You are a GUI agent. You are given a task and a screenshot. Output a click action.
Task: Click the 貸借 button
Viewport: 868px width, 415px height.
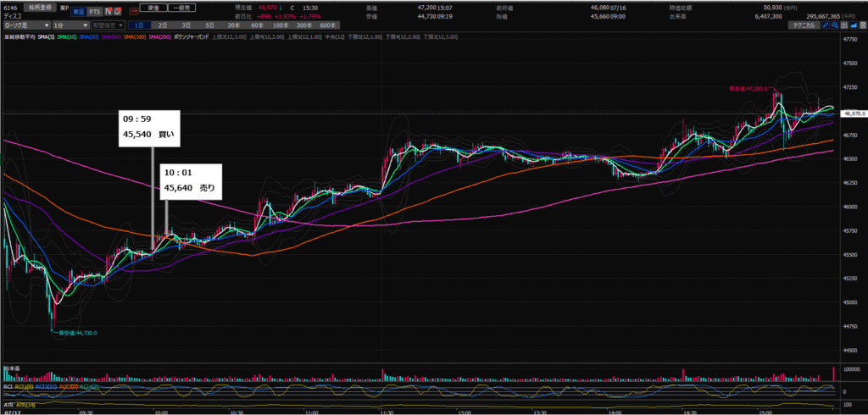(152, 9)
